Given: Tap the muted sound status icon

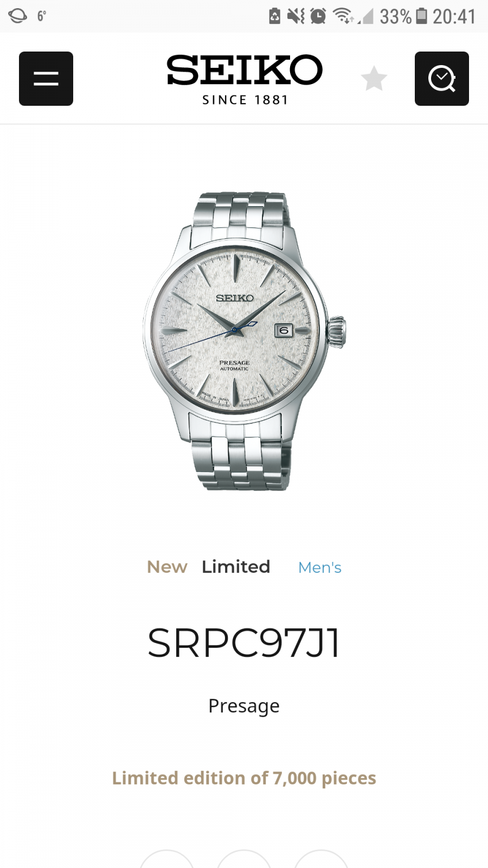Looking at the screenshot, I should [296, 16].
